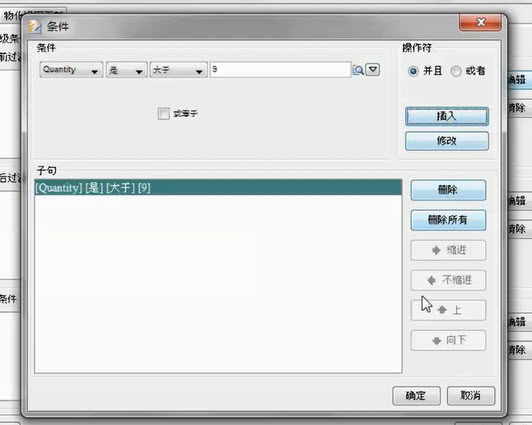Viewport: 532px width, 425px height.
Task: Click the search magnifier icon beside value field
Action: [x=358, y=70]
